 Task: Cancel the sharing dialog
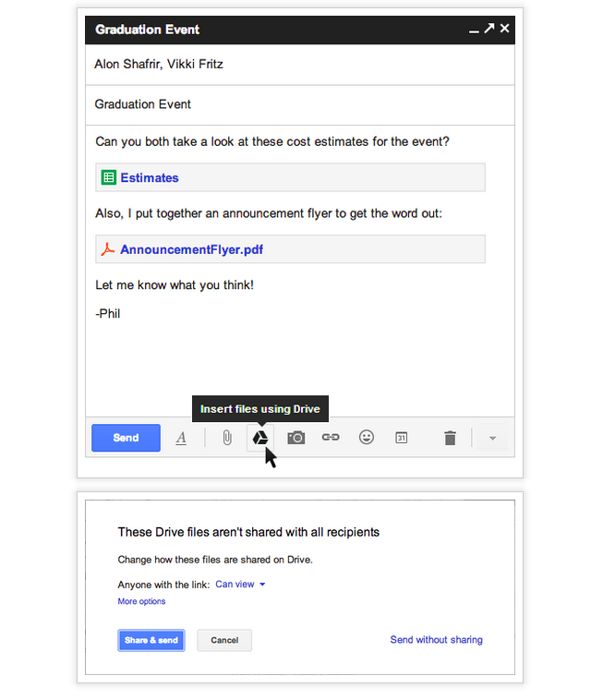click(224, 640)
